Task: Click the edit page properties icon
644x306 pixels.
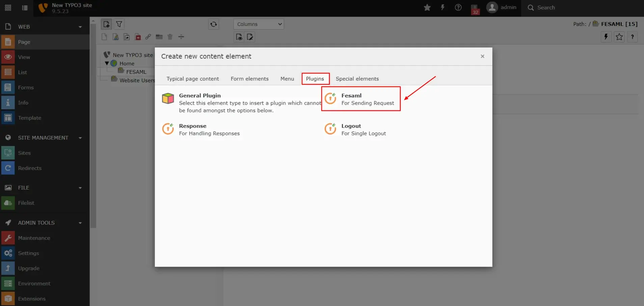Action: [250, 37]
